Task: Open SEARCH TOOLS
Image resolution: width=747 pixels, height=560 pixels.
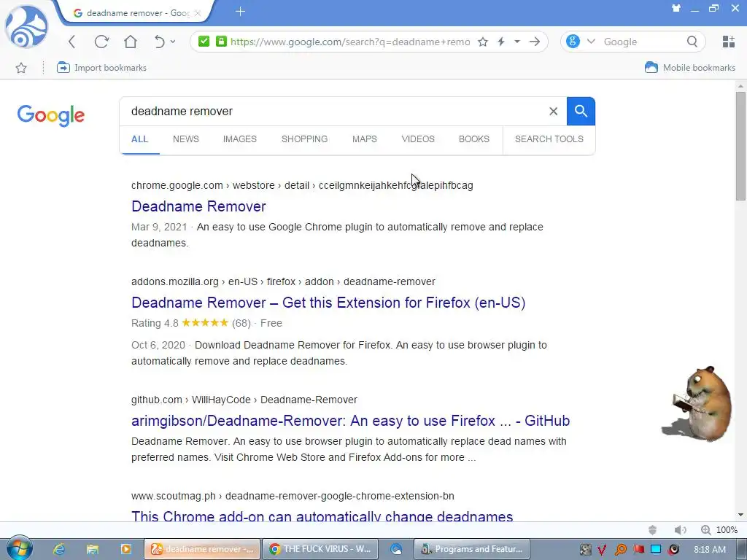Action: click(549, 139)
